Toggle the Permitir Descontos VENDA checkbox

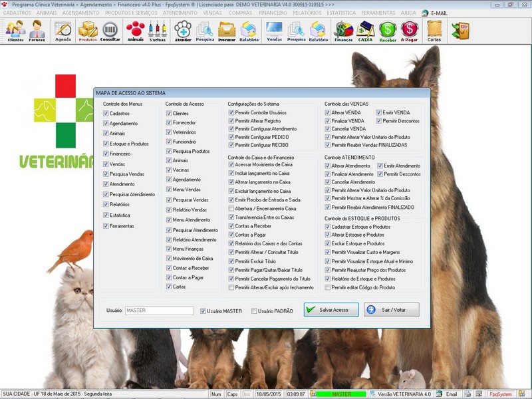(x=378, y=121)
